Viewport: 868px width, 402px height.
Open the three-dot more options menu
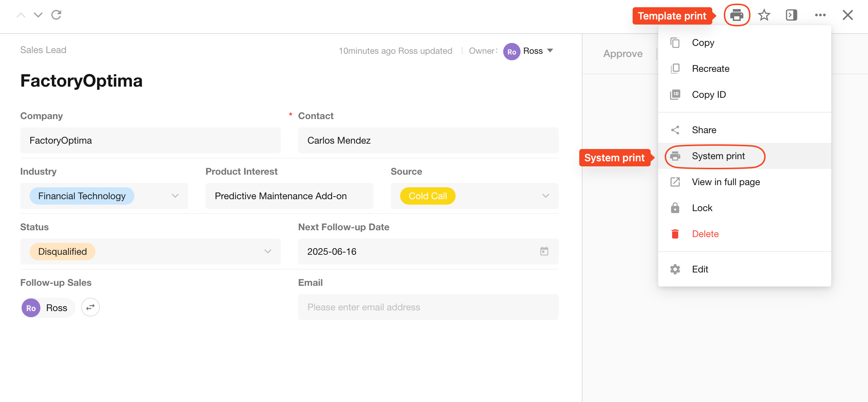[820, 15]
